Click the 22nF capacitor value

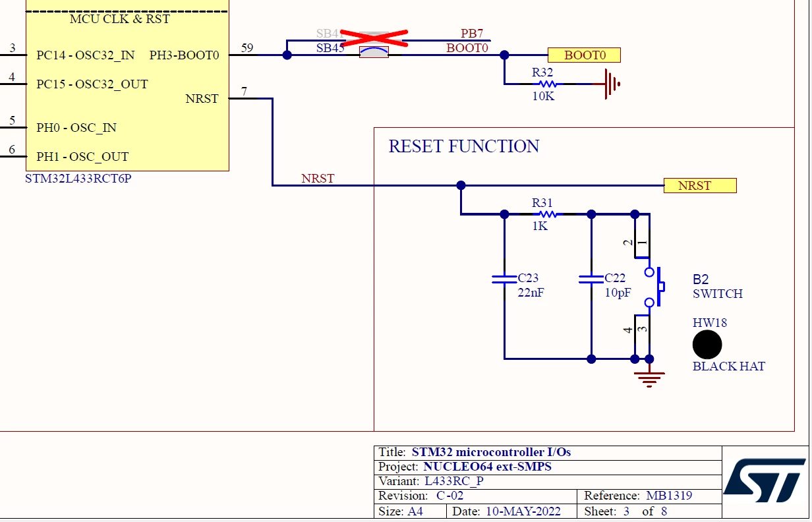click(x=531, y=293)
